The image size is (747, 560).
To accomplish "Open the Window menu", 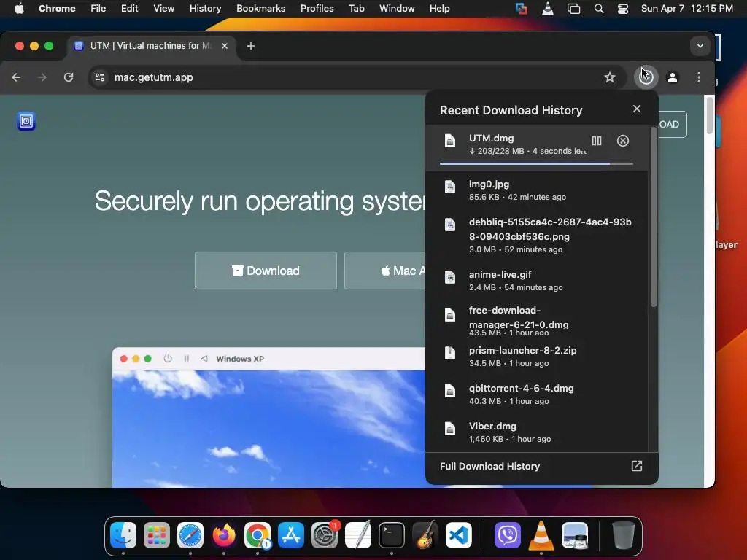I will (397, 8).
